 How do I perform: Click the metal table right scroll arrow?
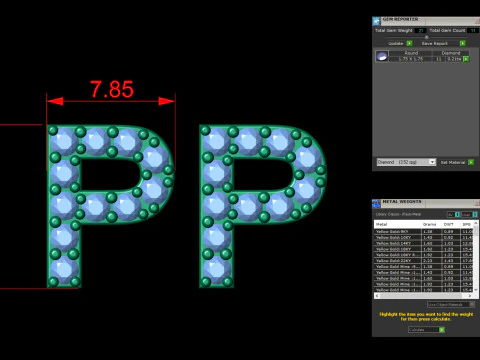[470, 296]
